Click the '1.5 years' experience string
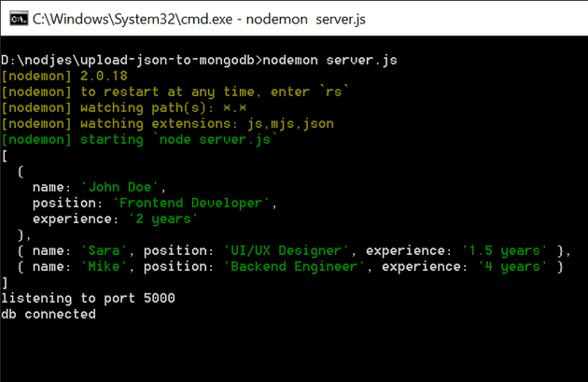The width and height of the screenshot is (588, 382). (504, 250)
